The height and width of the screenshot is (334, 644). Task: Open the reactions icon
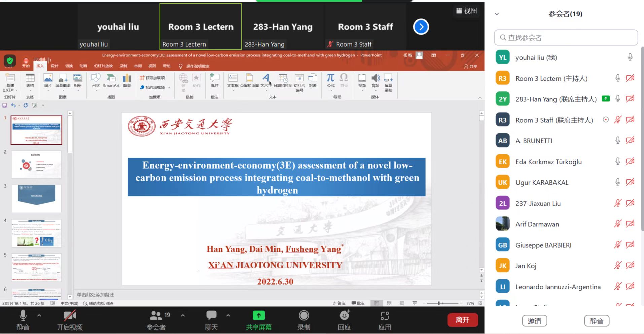(x=344, y=316)
